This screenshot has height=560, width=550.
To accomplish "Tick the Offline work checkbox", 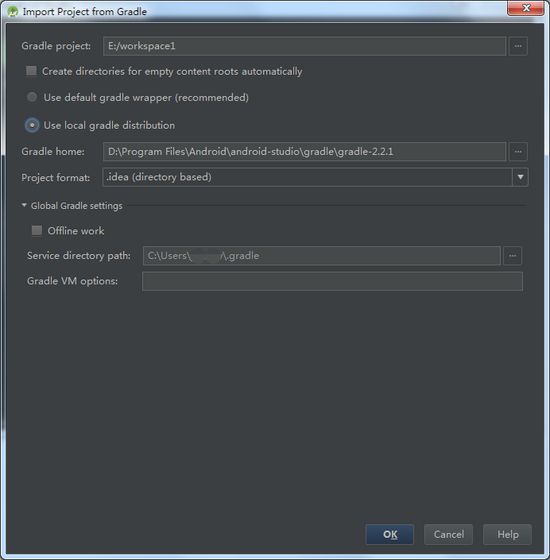I will [x=37, y=230].
